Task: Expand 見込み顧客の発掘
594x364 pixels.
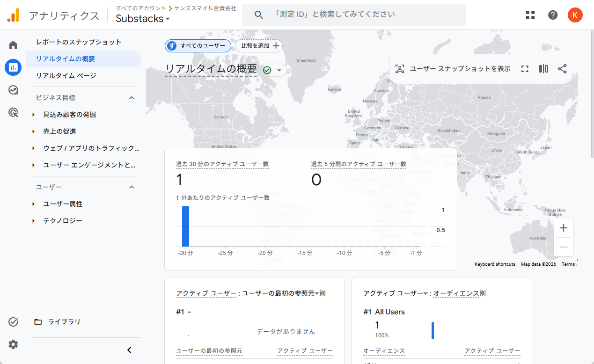Action: (34, 115)
